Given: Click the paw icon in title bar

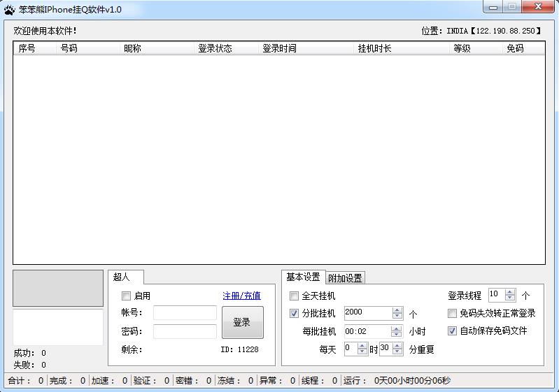Looking at the screenshot, I should [x=9, y=10].
